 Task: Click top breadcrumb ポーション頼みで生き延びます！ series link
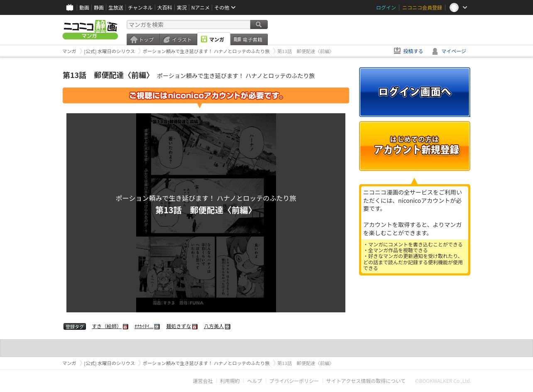coord(206,51)
